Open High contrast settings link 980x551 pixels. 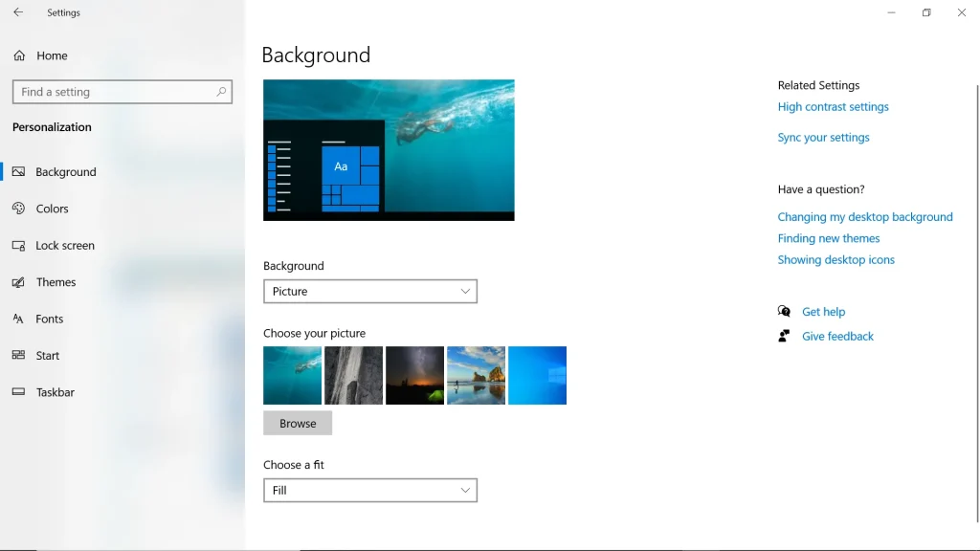pyautogui.click(x=834, y=107)
